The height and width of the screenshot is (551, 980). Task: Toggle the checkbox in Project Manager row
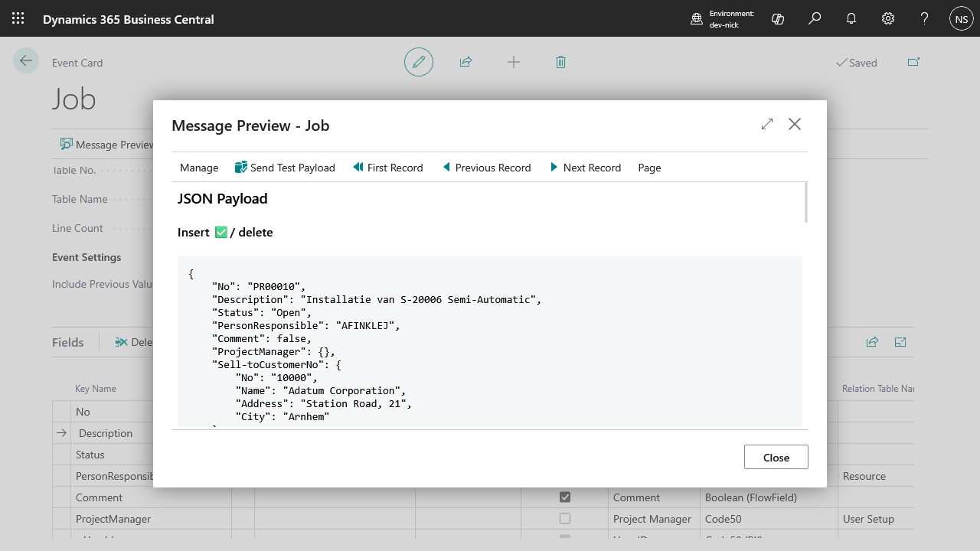[x=565, y=519]
